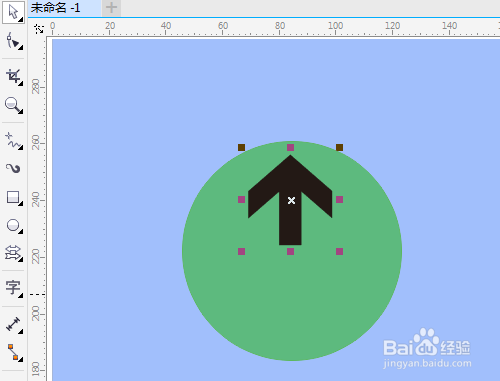
Task: Open Zoom tool flyout arrow
Action: click(x=21, y=112)
